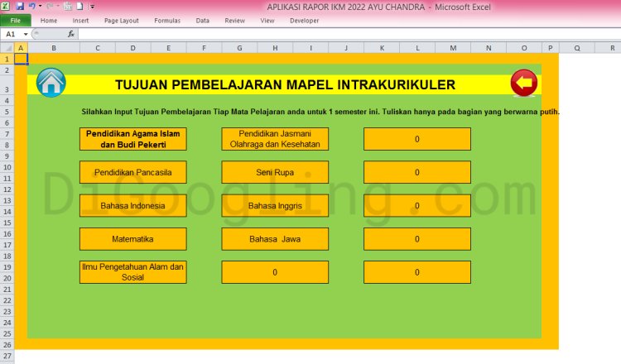The width and height of the screenshot is (621, 364).
Task: Switch to the Page Layout tab
Action: [122, 20]
